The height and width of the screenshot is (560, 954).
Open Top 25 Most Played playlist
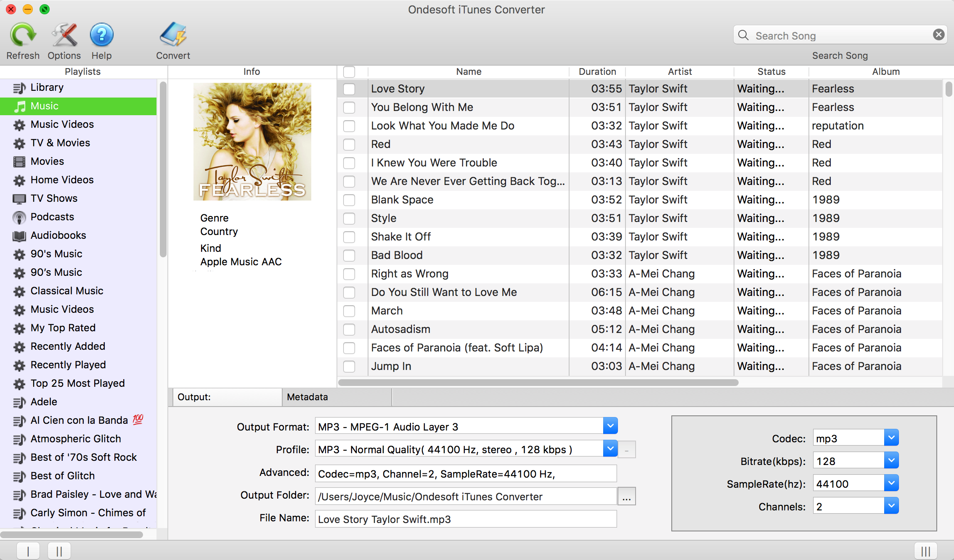(78, 383)
